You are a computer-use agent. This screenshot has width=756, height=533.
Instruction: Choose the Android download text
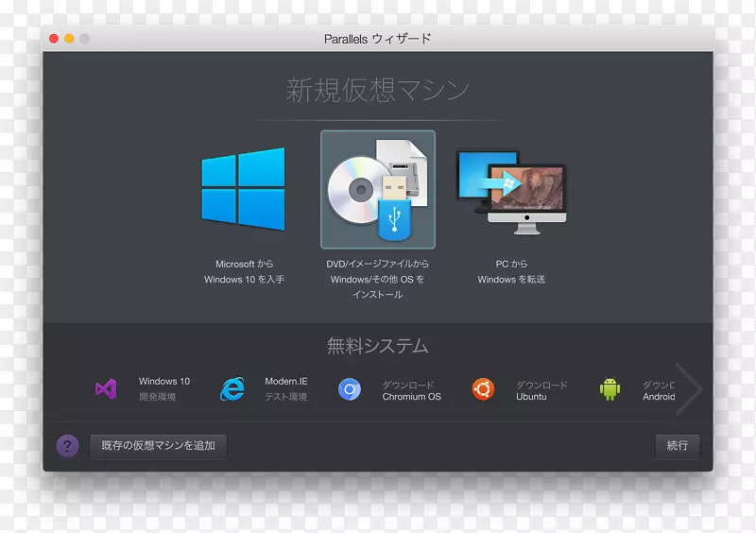[x=659, y=390]
